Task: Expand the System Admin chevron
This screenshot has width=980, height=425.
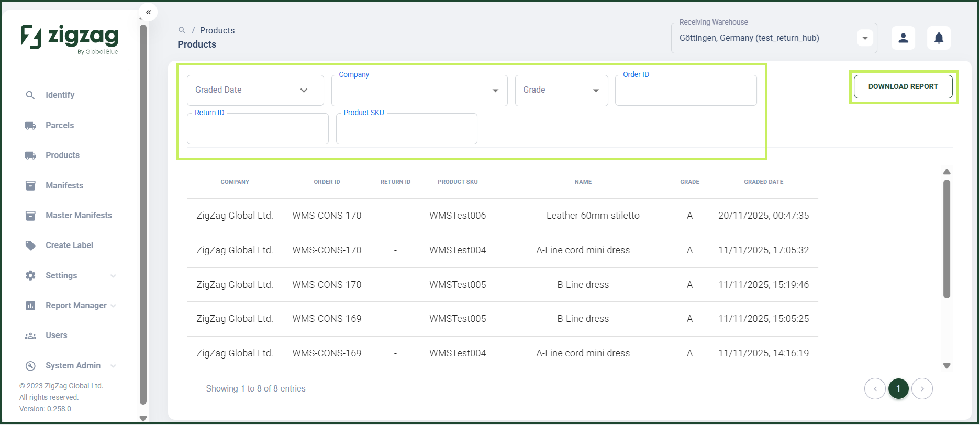Action: tap(113, 366)
